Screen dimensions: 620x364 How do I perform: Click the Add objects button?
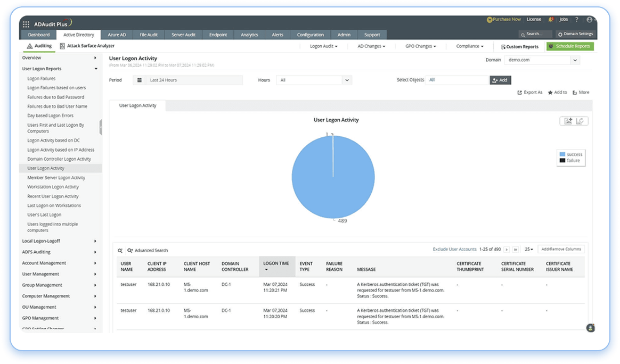(x=500, y=80)
